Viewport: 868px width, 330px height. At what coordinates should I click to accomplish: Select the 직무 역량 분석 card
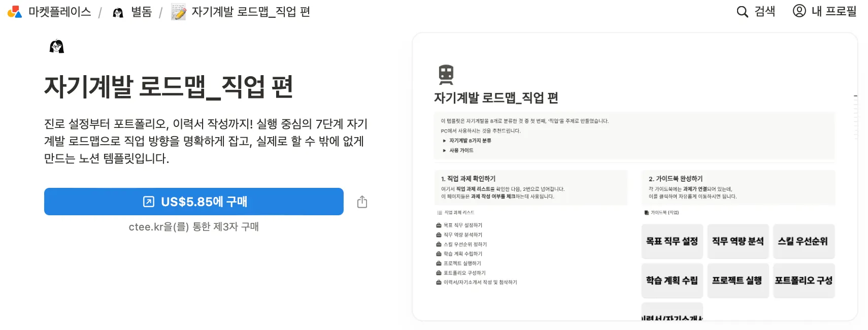tap(738, 241)
